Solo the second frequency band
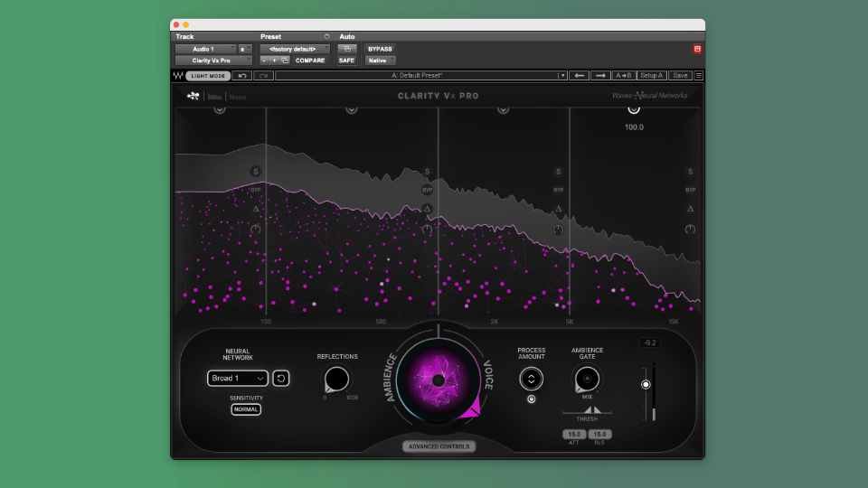The image size is (868, 488). pos(427,172)
